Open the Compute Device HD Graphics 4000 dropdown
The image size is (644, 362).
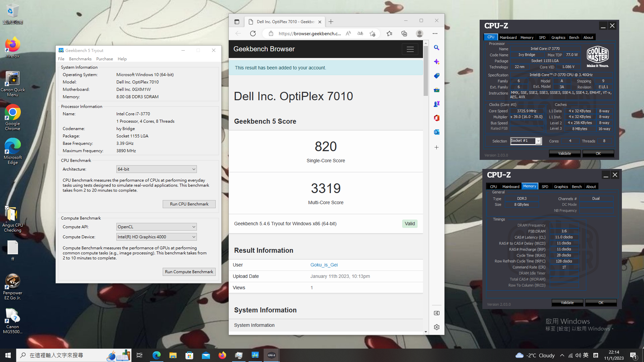point(156,237)
